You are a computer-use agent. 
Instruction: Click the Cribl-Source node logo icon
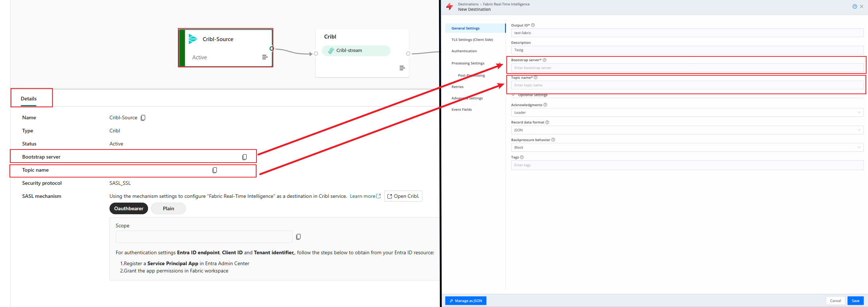[193, 39]
